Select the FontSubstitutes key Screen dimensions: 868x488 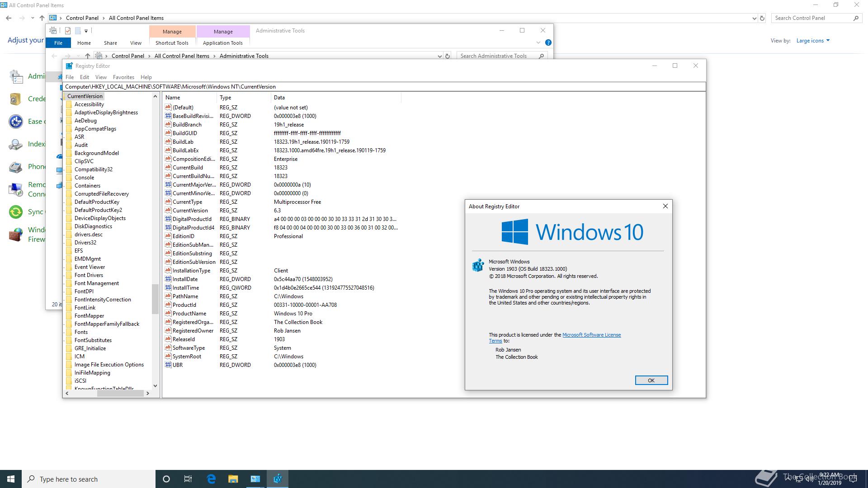coord(93,340)
